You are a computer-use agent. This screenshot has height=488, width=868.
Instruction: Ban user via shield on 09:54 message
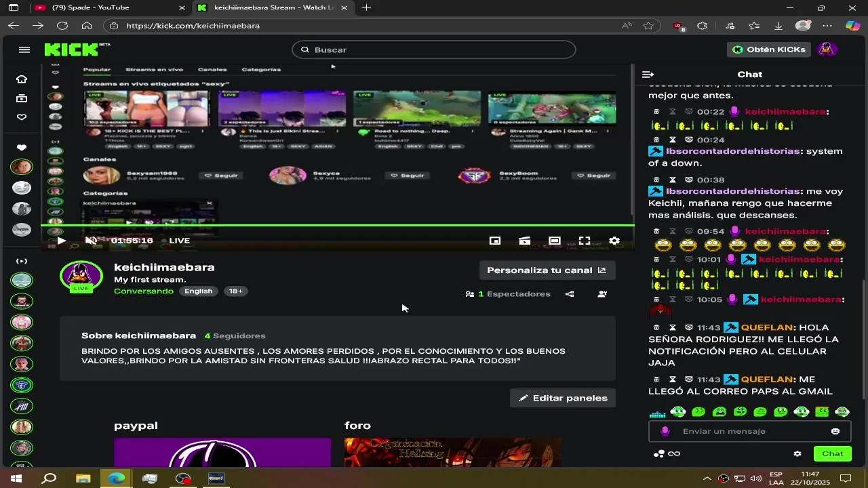[x=689, y=231]
